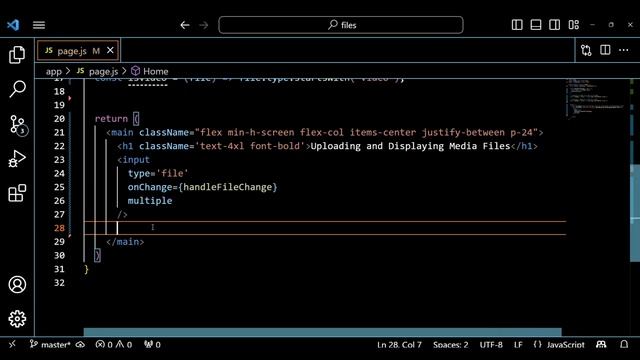The image size is (640, 360).
Task: Click line number 20 in the gutter
Action: tap(59, 119)
